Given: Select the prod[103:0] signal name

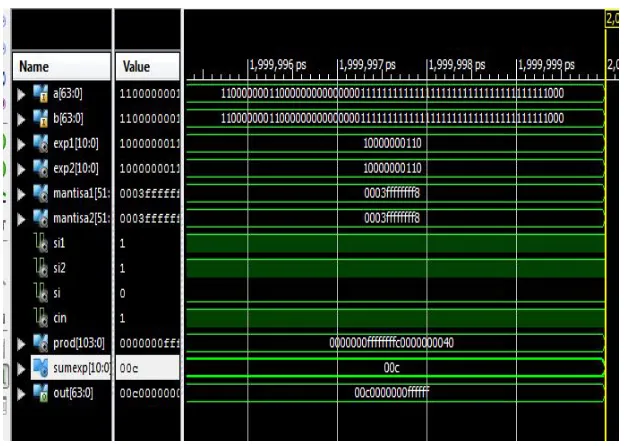Looking at the screenshot, I should (79, 343).
